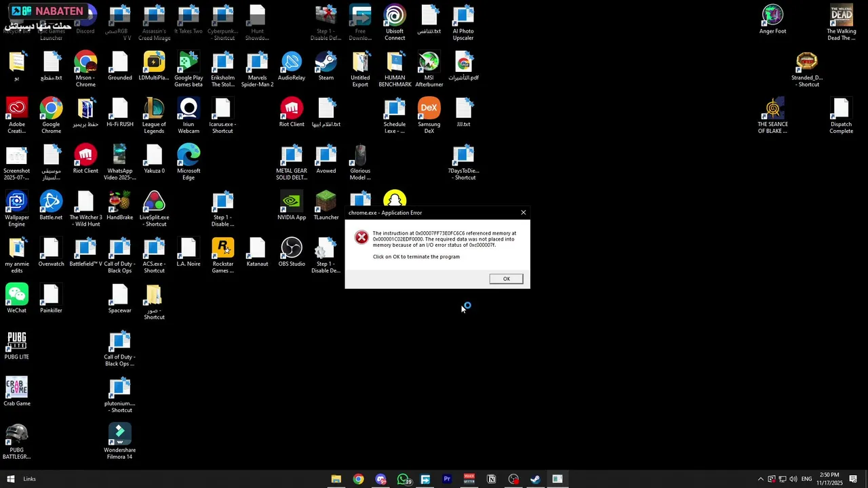Image resolution: width=868 pixels, height=488 pixels.
Task: Open Google Chrome from the taskbar
Action: (x=358, y=479)
